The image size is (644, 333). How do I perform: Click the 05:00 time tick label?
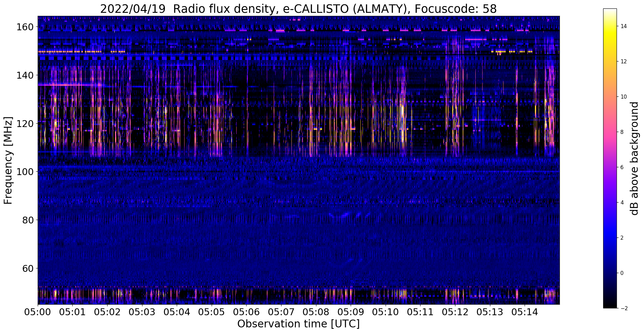(38, 312)
